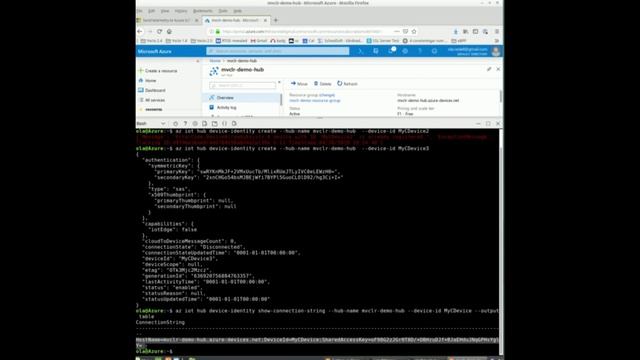Close the mvclr-demo-hub blade
640x360 pixels.
coord(498,69)
